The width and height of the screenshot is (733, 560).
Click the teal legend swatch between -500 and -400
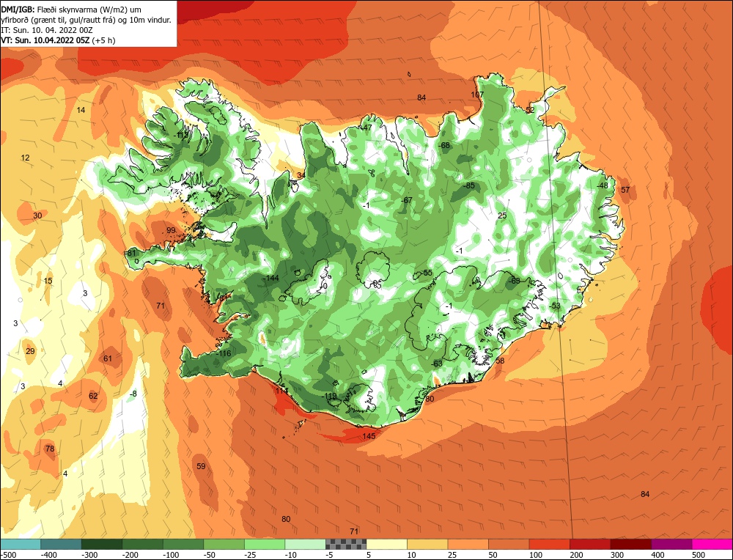[21, 544]
